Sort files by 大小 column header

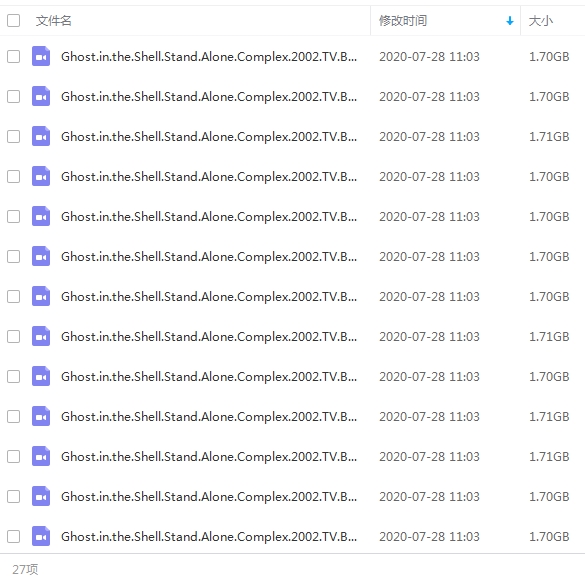[x=541, y=21]
